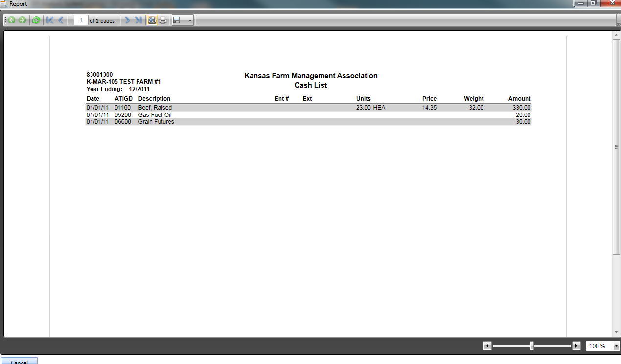Click the green navigate back arrow

(x=11, y=20)
